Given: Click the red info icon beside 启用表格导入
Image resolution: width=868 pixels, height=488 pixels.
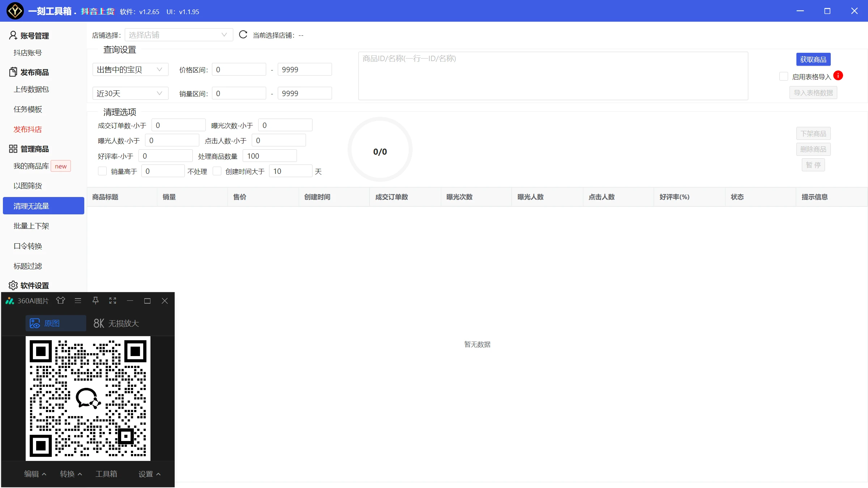Looking at the screenshot, I should point(838,76).
